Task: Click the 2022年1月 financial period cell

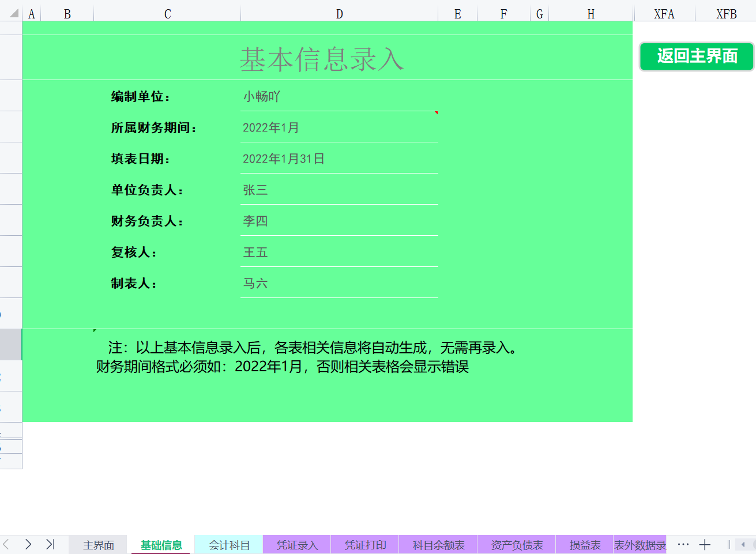Action: (x=339, y=127)
